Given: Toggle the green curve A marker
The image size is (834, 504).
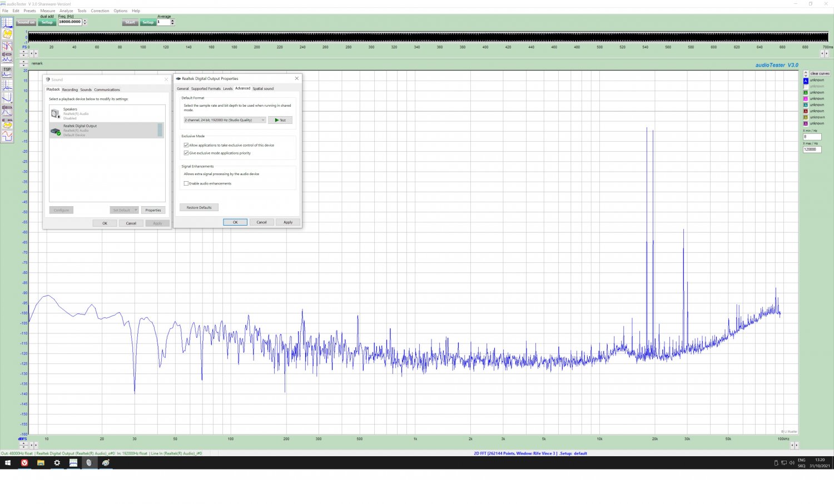Looking at the screenshot, I should pos(806,93).
